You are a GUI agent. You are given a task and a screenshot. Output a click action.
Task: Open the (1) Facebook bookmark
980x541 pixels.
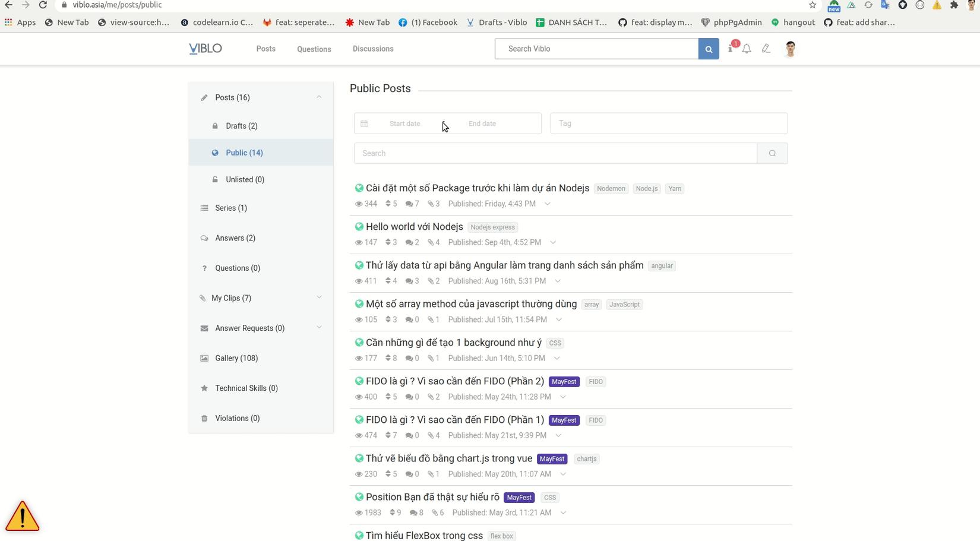(428, 23)
